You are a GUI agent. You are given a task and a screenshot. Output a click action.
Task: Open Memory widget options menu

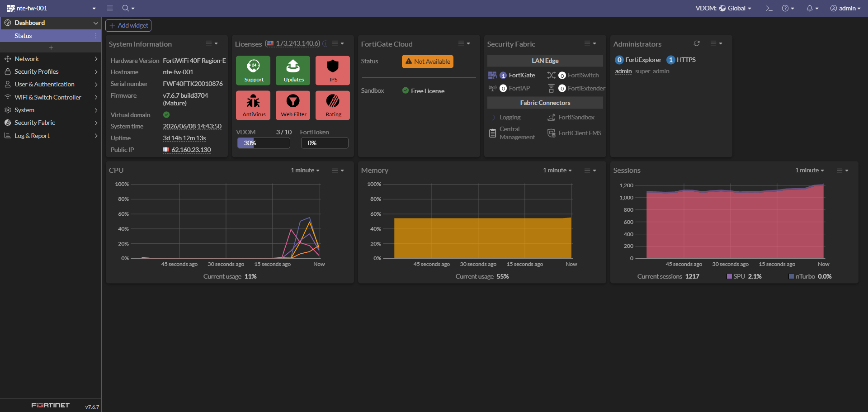[x=590, y=170]
